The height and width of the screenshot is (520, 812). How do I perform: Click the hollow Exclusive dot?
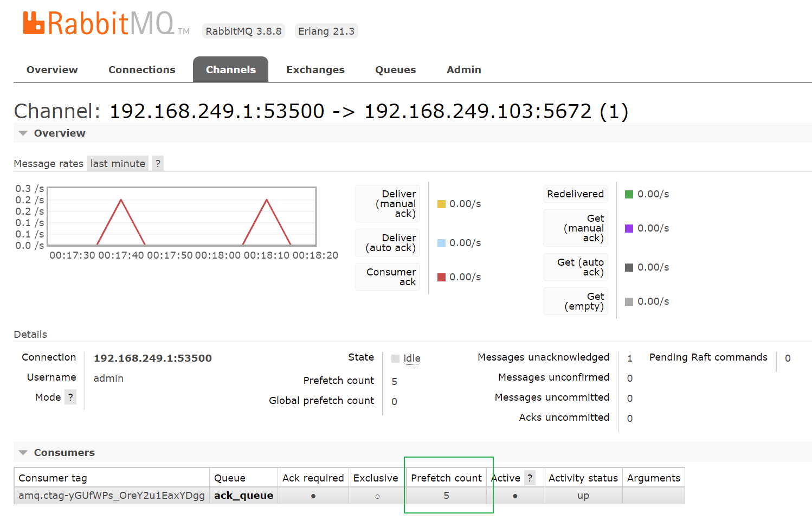tap(377, 496)
